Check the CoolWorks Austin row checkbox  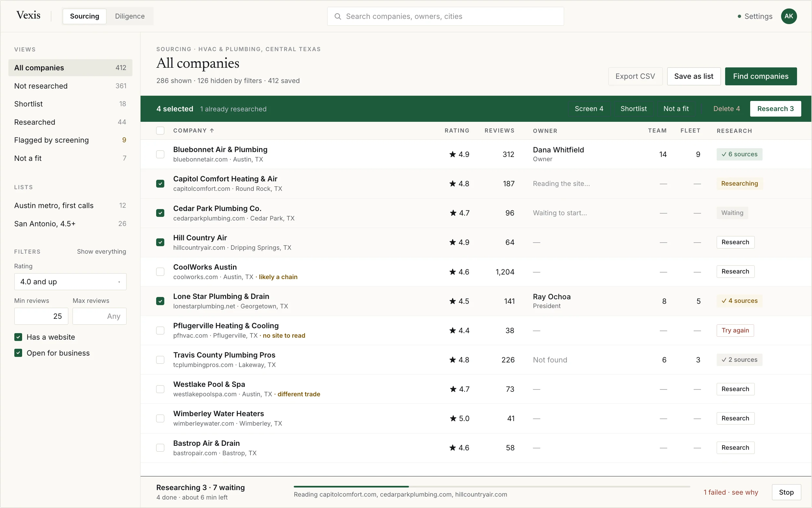click(160, 272)
